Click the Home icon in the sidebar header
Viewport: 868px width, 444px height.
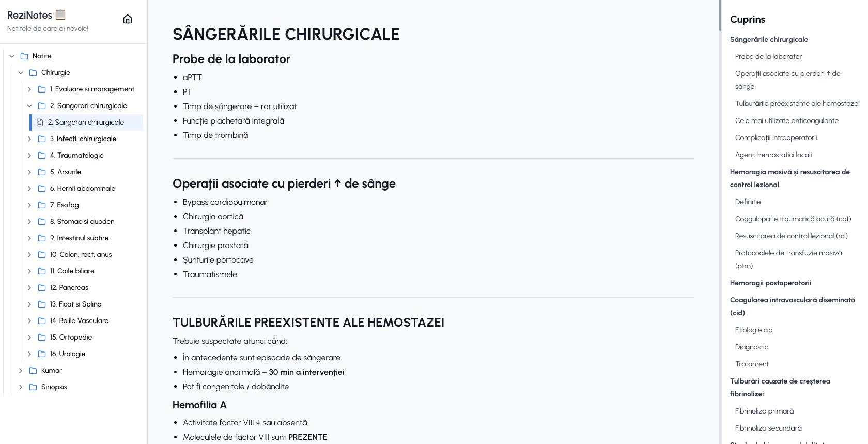pos(128,18)
